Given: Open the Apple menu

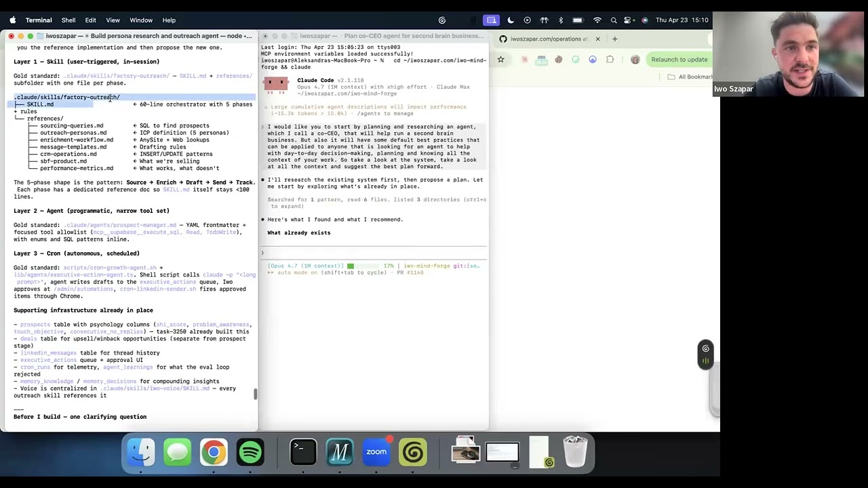Looking at the screenshot, I should pos(12,20).
